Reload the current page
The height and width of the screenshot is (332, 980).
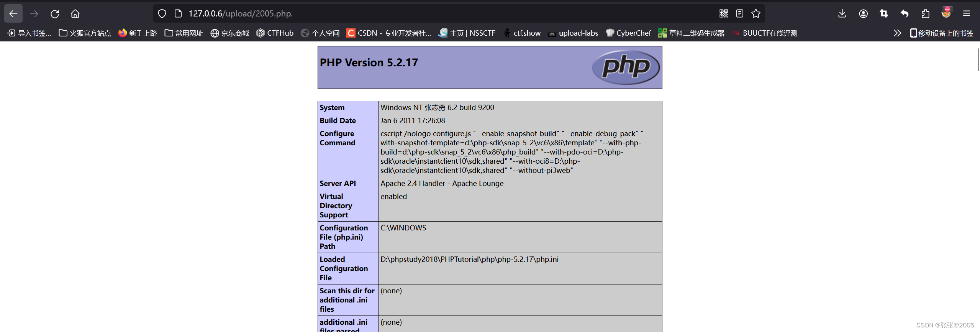[55, 14]
